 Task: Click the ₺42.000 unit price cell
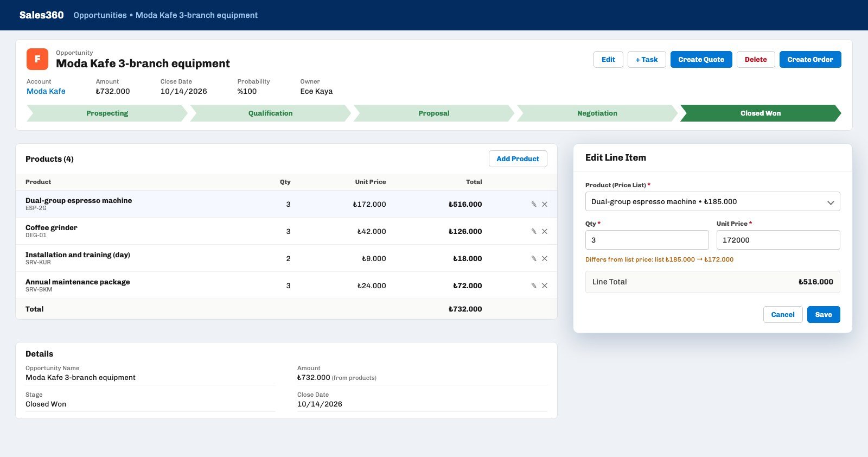click(372, 231)
